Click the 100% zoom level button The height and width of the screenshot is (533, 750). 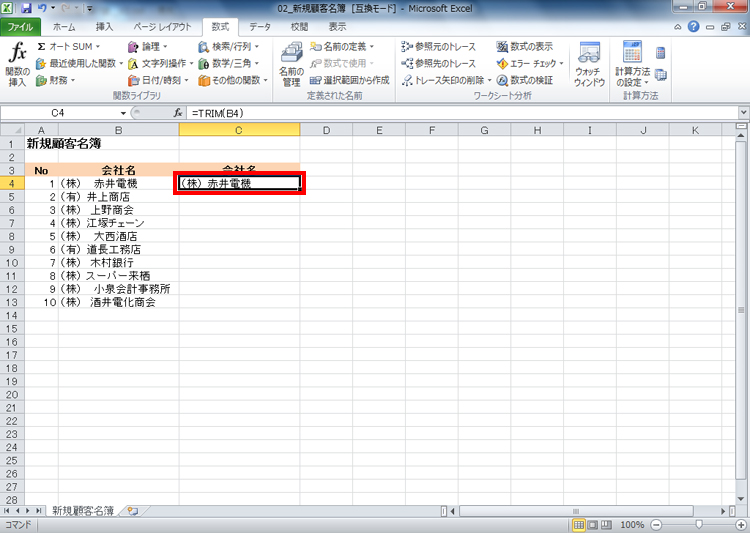[632, 525]
